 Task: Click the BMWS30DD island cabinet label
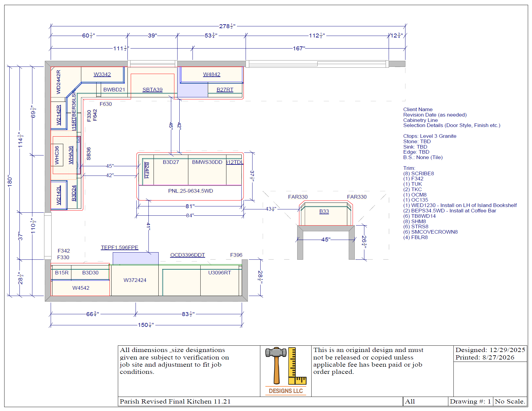(207, 162)
